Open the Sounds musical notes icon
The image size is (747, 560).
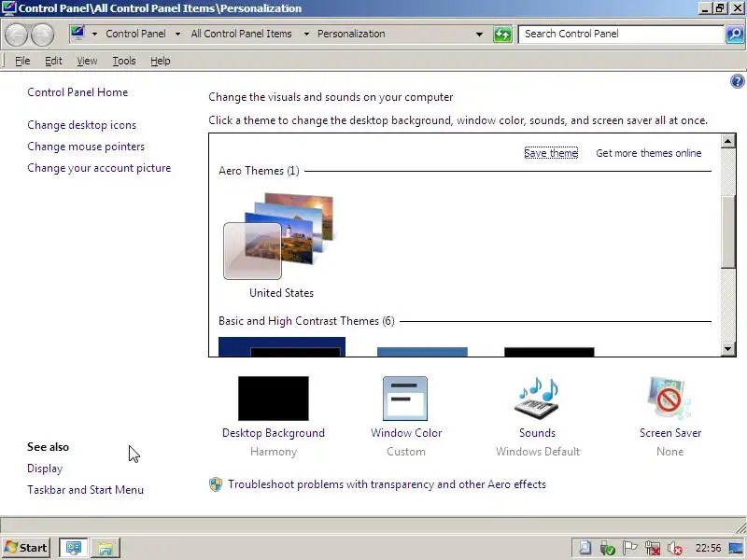pos(537,399)
